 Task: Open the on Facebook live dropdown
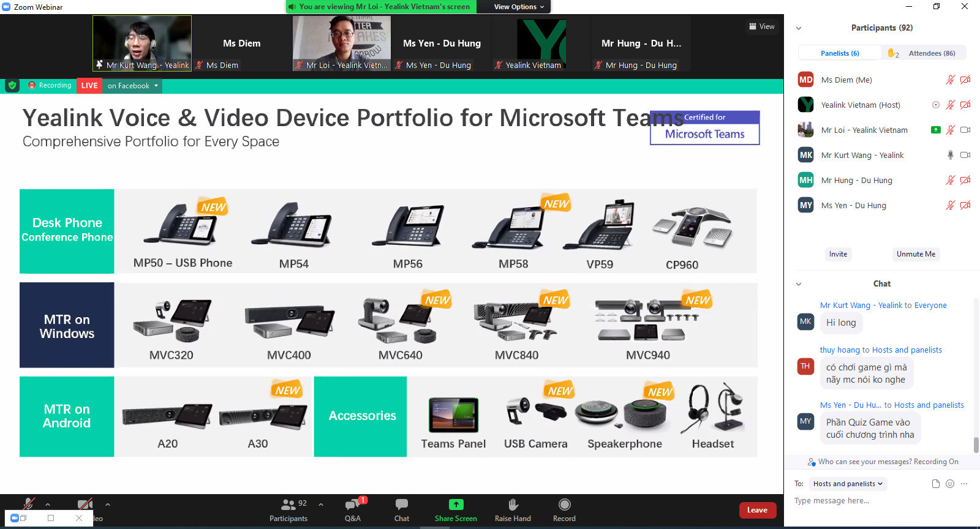[x=133, y=86]
